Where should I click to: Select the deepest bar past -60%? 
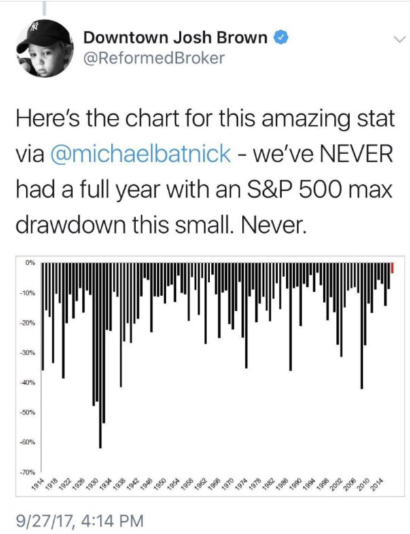click(100, 355)
